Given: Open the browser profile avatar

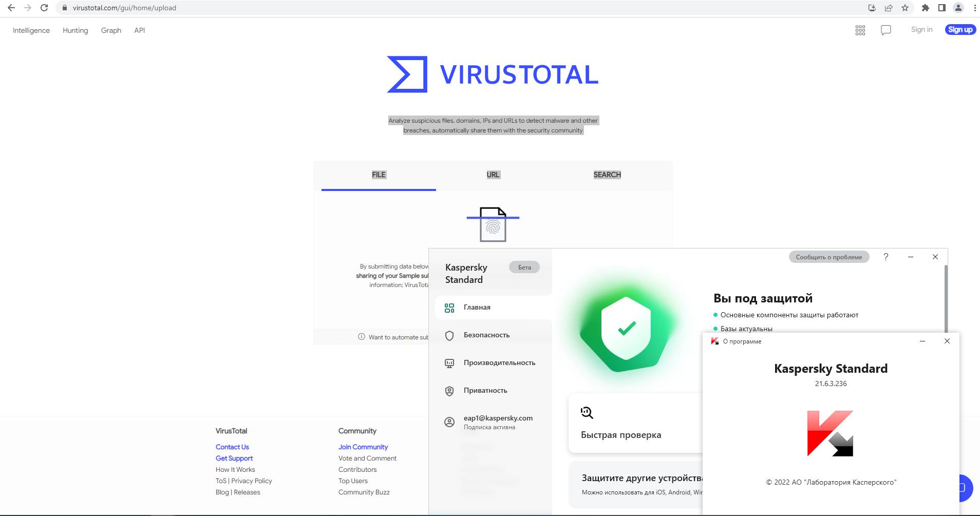Looking at the screenshot, I should click(958, 8).
